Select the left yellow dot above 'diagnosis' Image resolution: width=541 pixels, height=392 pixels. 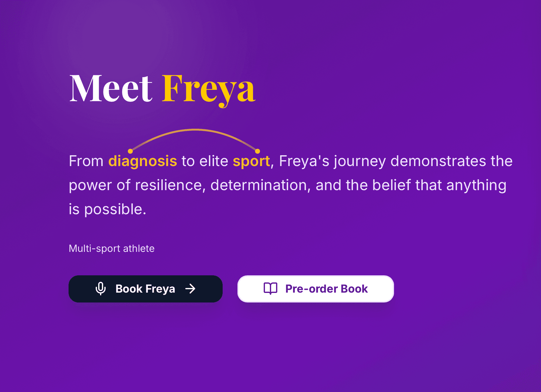(x=131, y=151)
